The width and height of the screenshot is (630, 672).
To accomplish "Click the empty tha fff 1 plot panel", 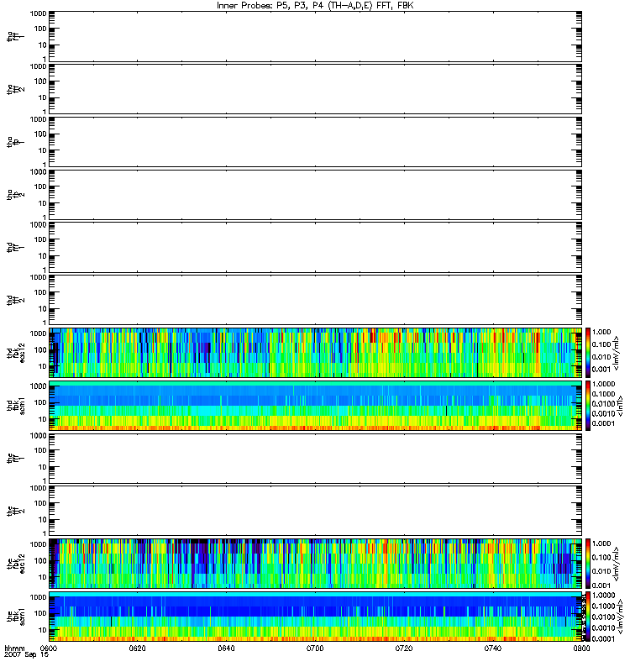I will [x=316, y=36].
